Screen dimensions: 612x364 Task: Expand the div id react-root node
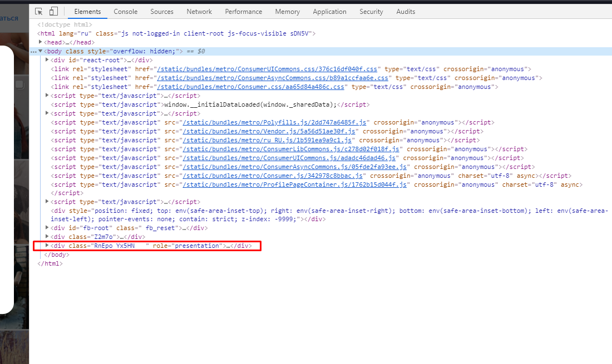pos(47,59)
